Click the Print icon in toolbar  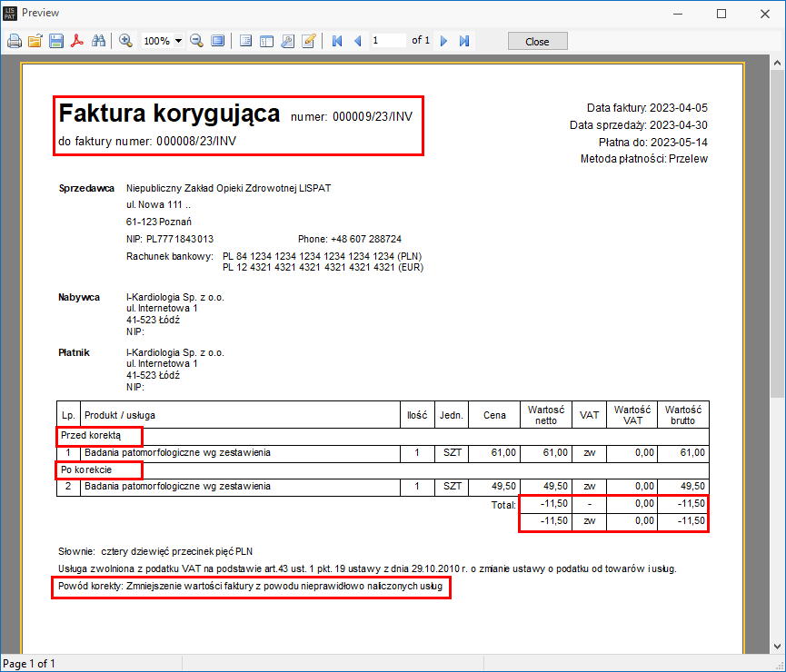pyautogui.click(x=15, y=41)
